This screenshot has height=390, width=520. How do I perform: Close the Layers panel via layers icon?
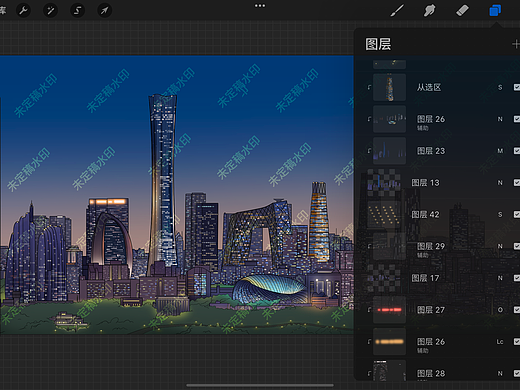(x=495, y=11)
